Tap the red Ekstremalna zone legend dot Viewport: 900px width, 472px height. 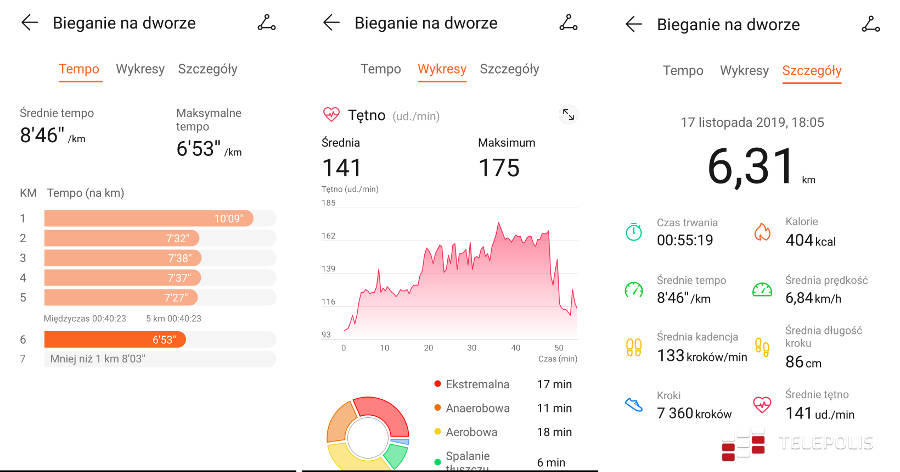(438, 384)
